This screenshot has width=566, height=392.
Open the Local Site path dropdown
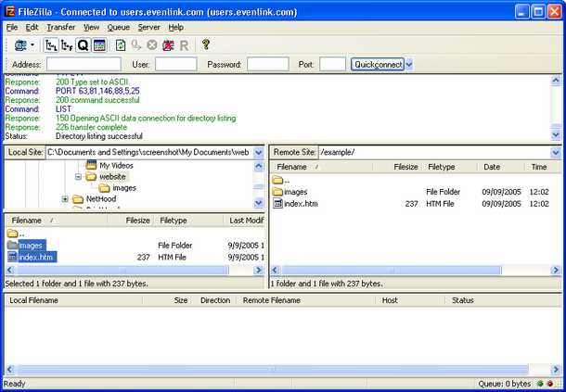click(x=259, y=153)
